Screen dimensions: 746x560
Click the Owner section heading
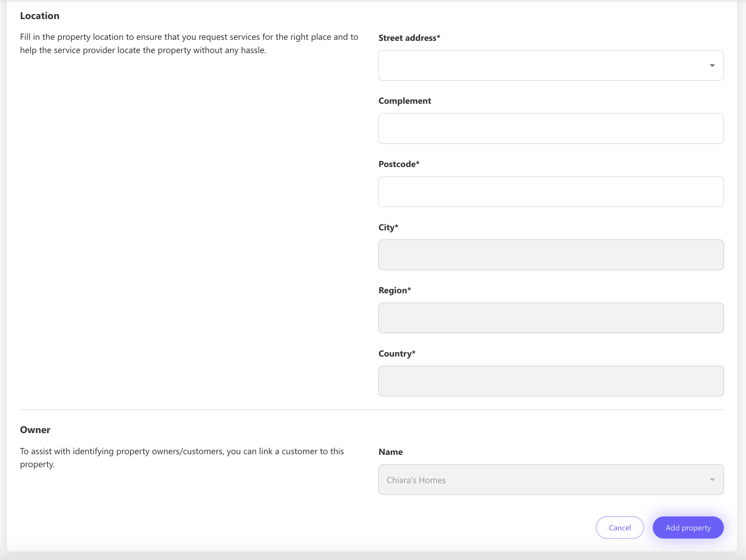[35, 429]
